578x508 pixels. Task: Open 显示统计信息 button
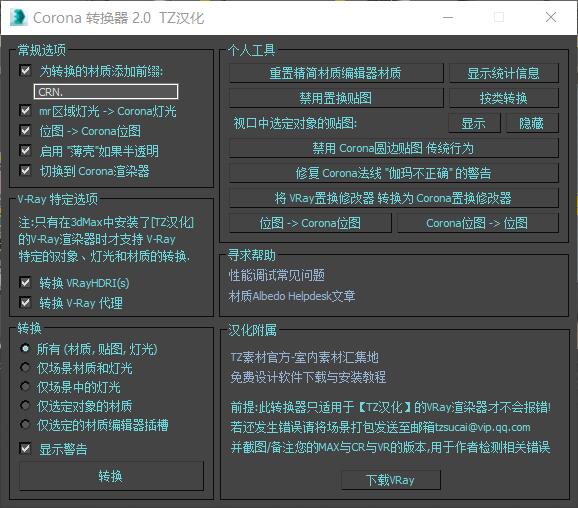point(504,73)
